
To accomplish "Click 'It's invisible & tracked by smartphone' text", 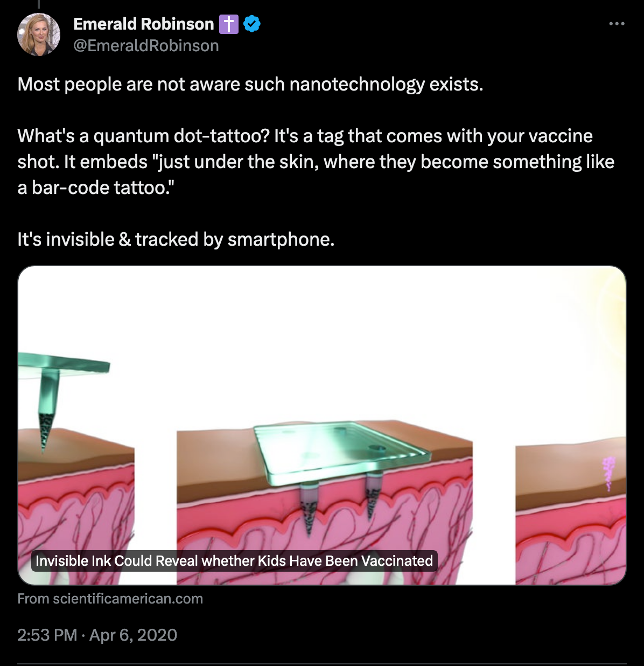I will tap(176, 239).
